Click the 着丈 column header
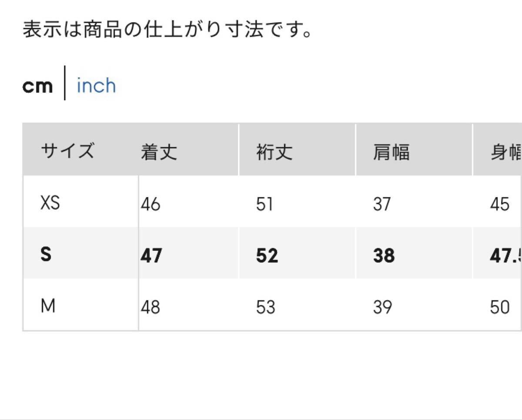This screenshot has width=522, height=420. point(159,152)
